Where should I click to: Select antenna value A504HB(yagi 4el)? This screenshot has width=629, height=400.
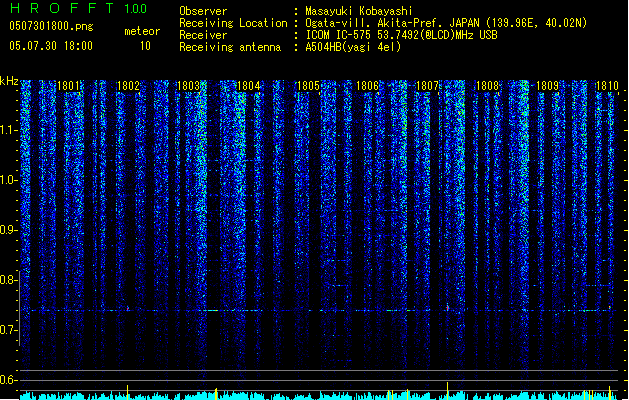(353, 47)
